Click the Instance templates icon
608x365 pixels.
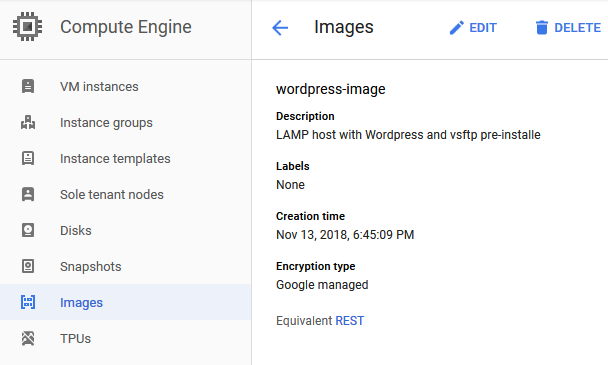[x=28, y=158]
